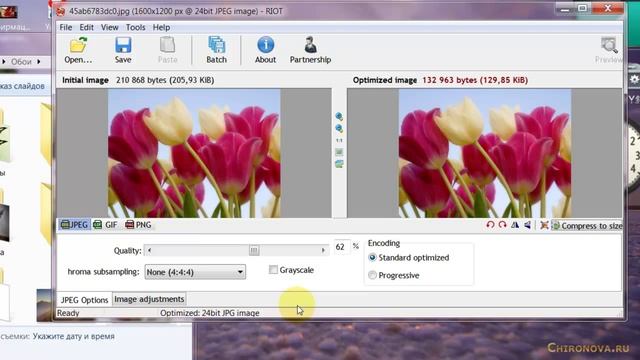The image size is (640, 360).
Task: Switch to Image adjustments tab
Action: (x=149, y=299)
